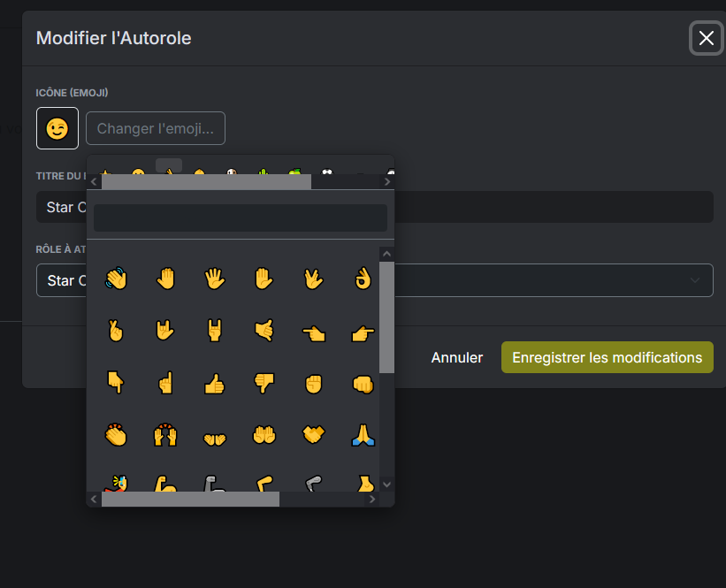Image resolution: width=726 pixels, height=588 pixels.
Task: Select the OK hand emoji
Action: pos(363,279)
